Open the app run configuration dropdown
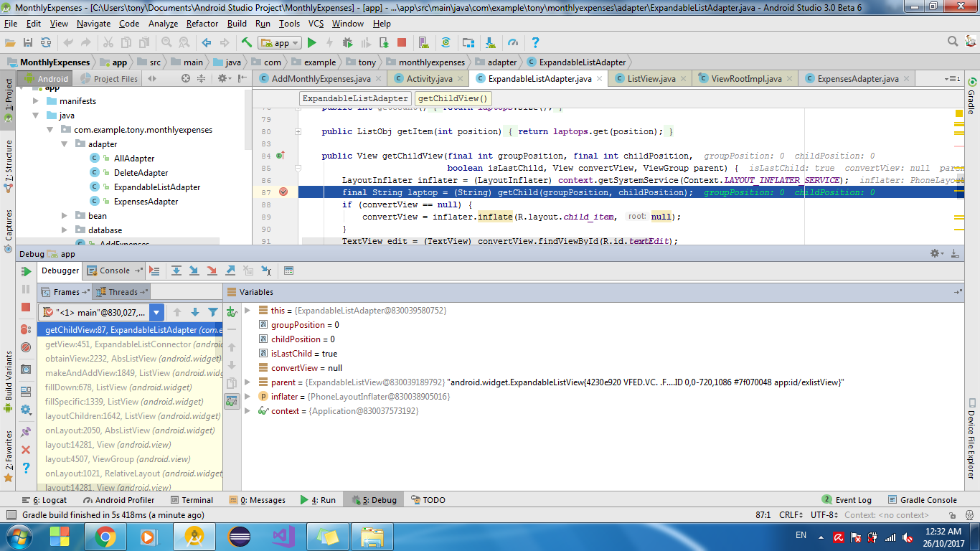The width and height of the screenshot is (980, 551). 279,43
